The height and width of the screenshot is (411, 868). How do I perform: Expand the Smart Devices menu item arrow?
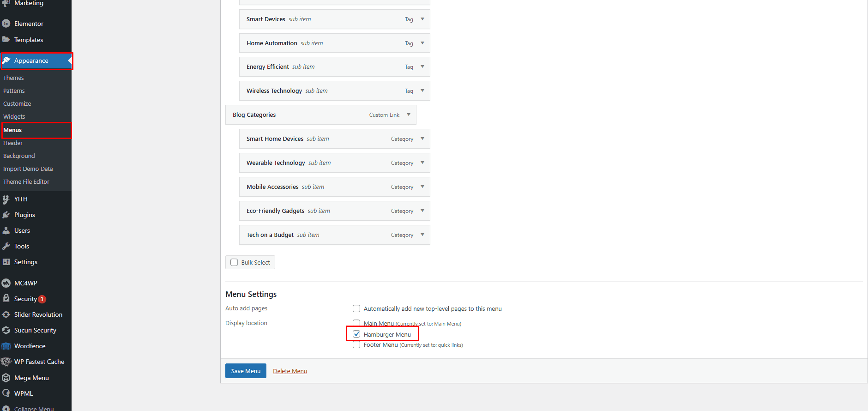pos(422,19)
